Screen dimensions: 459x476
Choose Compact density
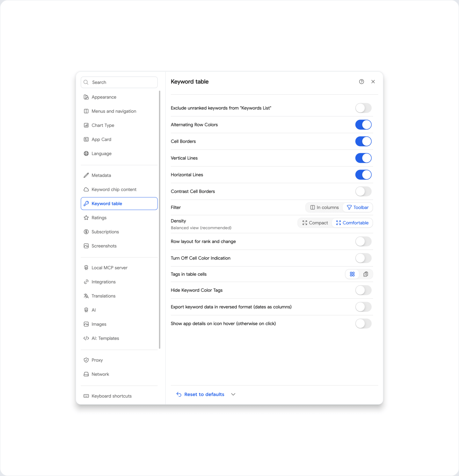pyautogui.click(x=315, y=223)
